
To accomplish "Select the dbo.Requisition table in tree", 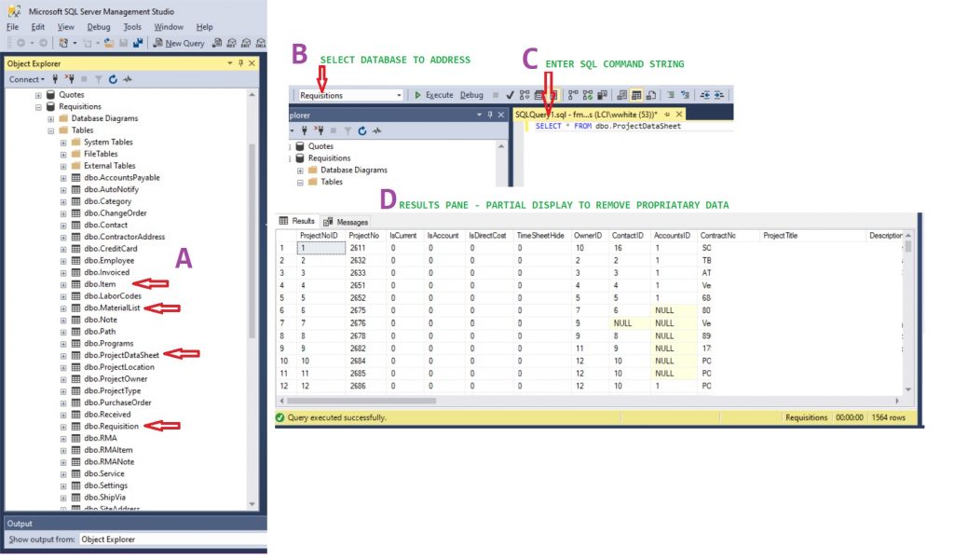I will tap(111, 426).
